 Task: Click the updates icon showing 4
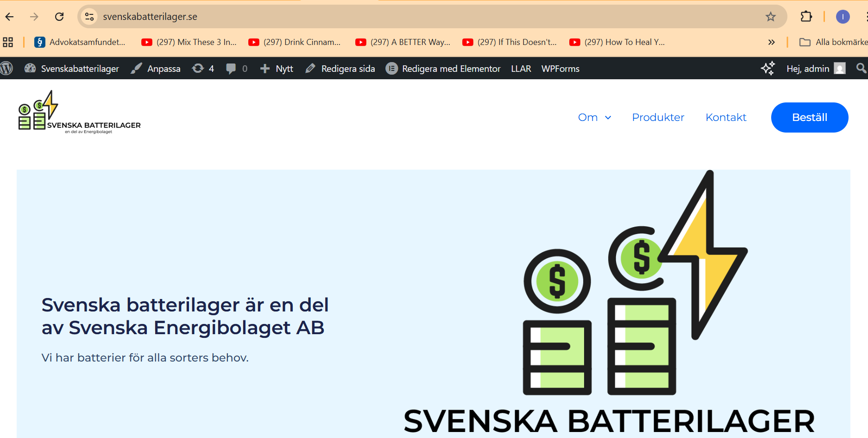pos(203,69)
